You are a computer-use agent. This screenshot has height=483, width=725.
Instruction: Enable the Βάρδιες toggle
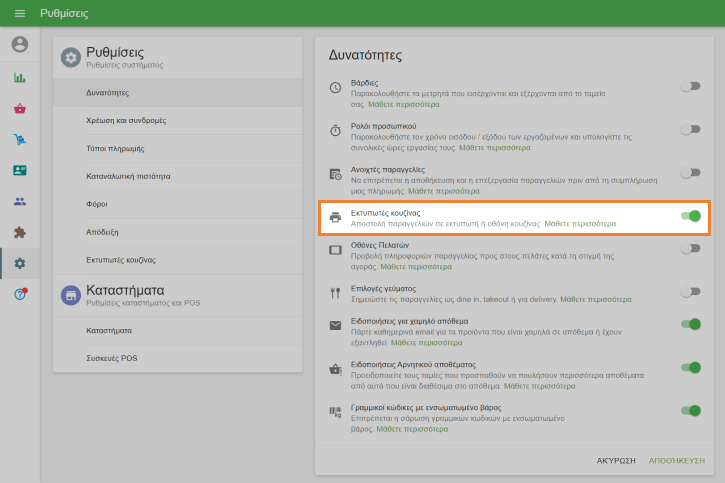690,87
